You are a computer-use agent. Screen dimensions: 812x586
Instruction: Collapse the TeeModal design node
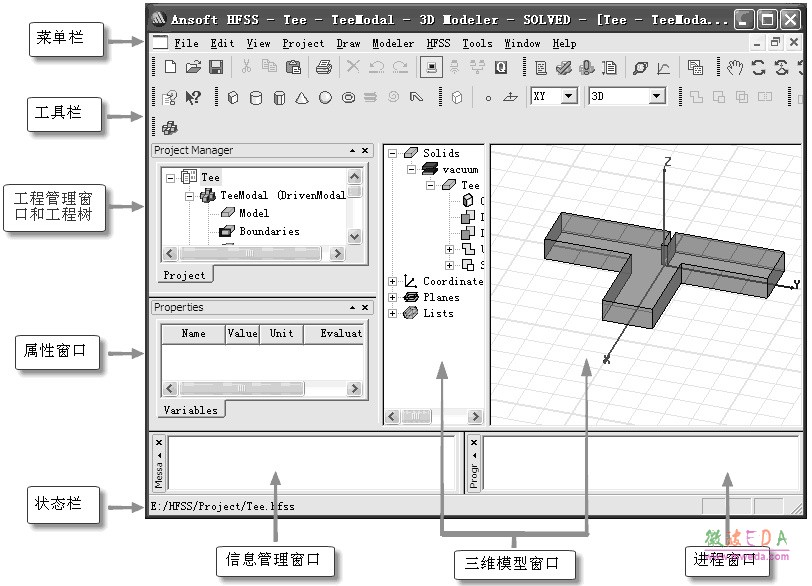click(x=190, y=196)
